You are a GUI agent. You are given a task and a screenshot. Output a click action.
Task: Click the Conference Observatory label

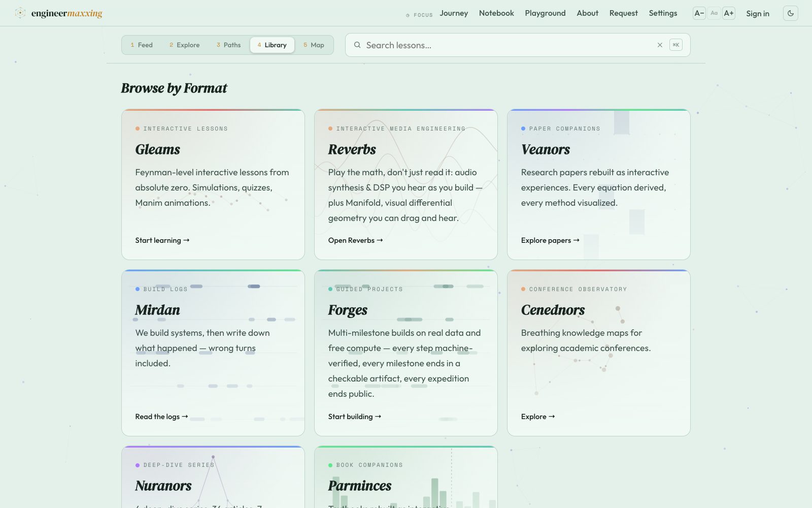point(578,289)
